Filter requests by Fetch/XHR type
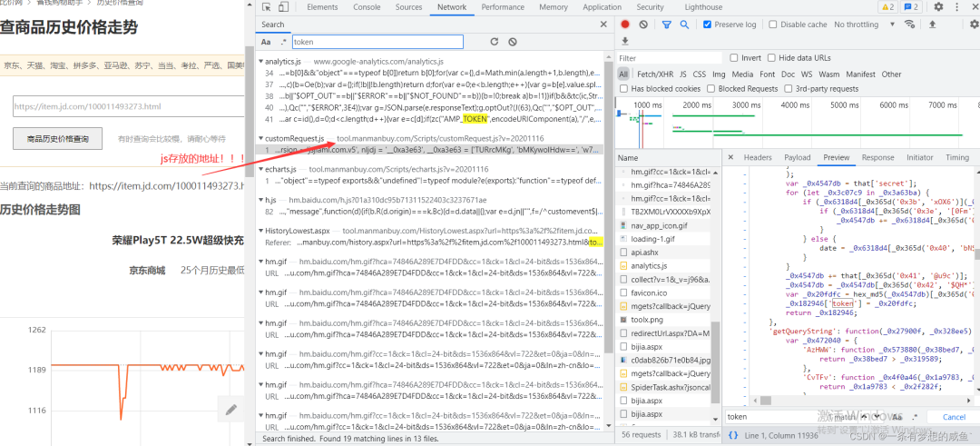Viewport: 980px width, 446px height. click(x=655, y=74)
